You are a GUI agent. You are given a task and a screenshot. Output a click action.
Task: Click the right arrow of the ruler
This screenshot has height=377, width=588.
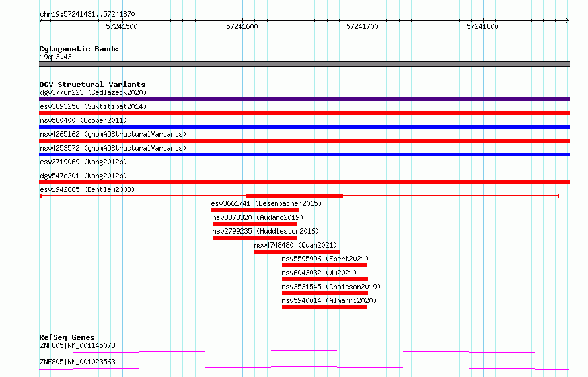(568, 21)
